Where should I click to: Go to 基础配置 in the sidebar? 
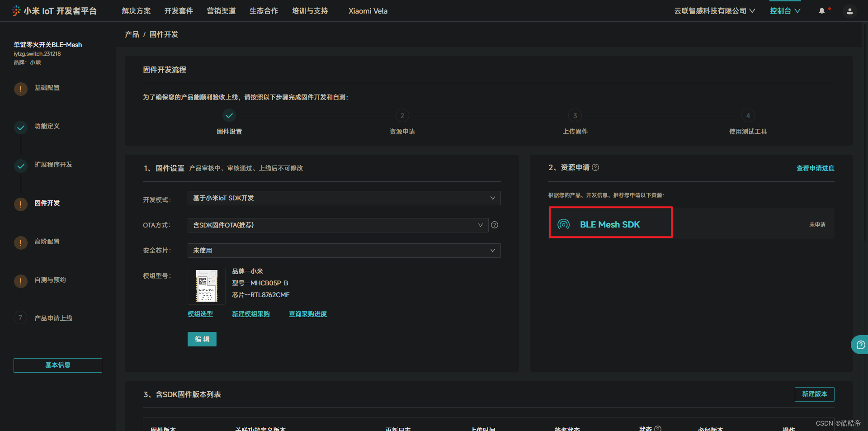coord(47,88)
